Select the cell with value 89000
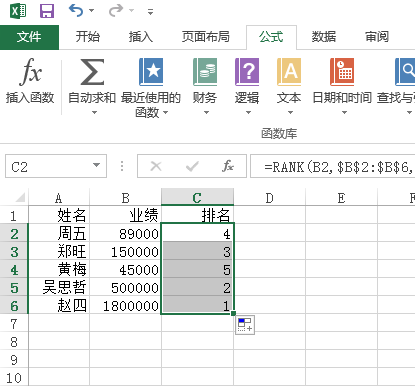The width and height of the screenshot is (415, 386). (126, 233)
